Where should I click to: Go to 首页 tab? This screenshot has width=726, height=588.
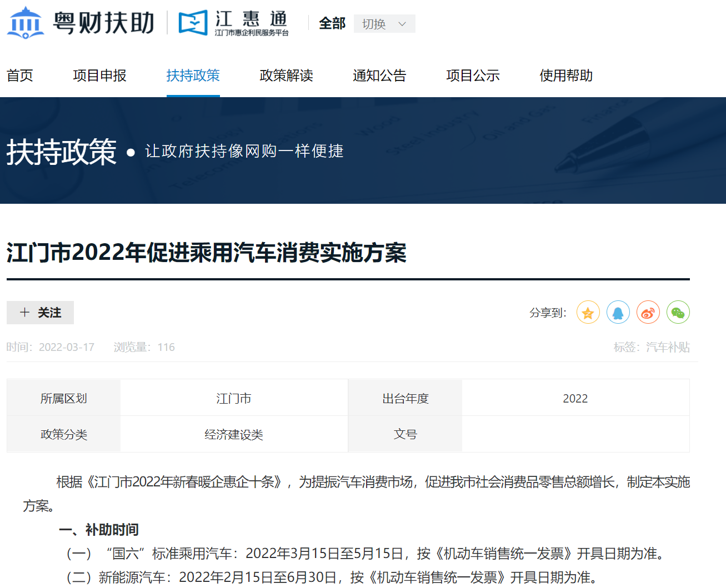pos(20,76)
